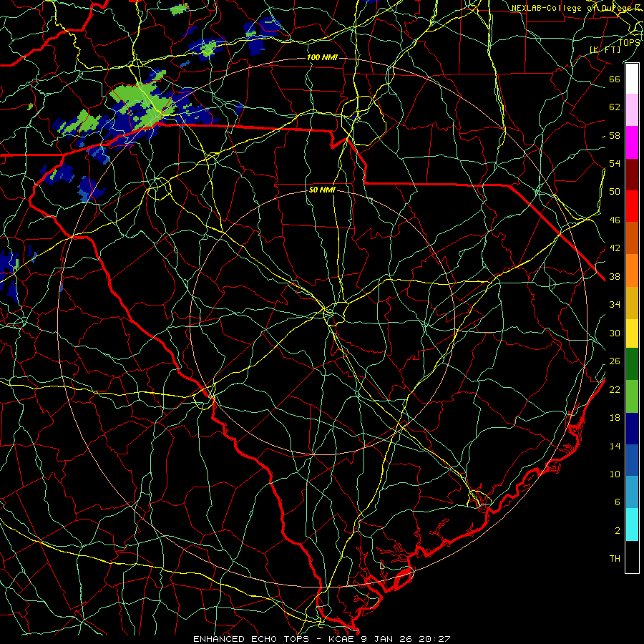The image size is (644, 644).
Task: Click legend value "42"
Action: point(615,248)
